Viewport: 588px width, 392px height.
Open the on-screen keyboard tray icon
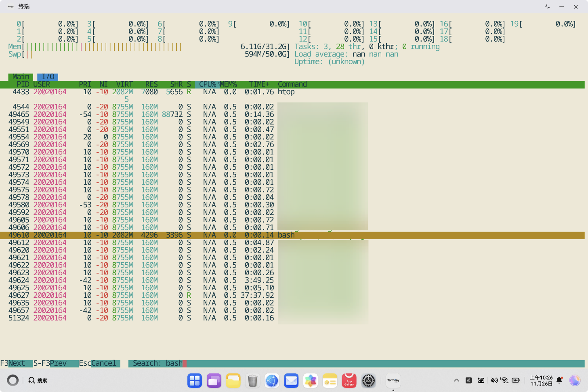coord(481,380)
